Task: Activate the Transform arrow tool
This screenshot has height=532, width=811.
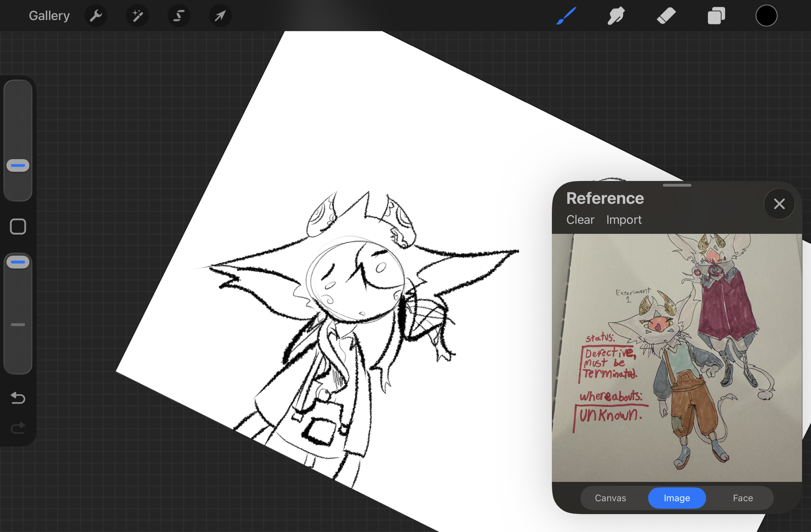Action: pyautogui.click(x=220, y=16)
